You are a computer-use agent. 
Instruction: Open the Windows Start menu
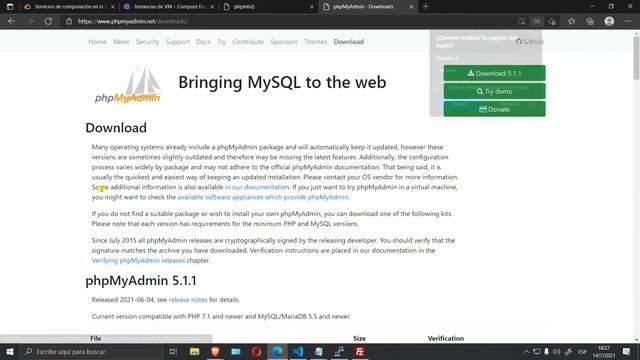(10, 351)
